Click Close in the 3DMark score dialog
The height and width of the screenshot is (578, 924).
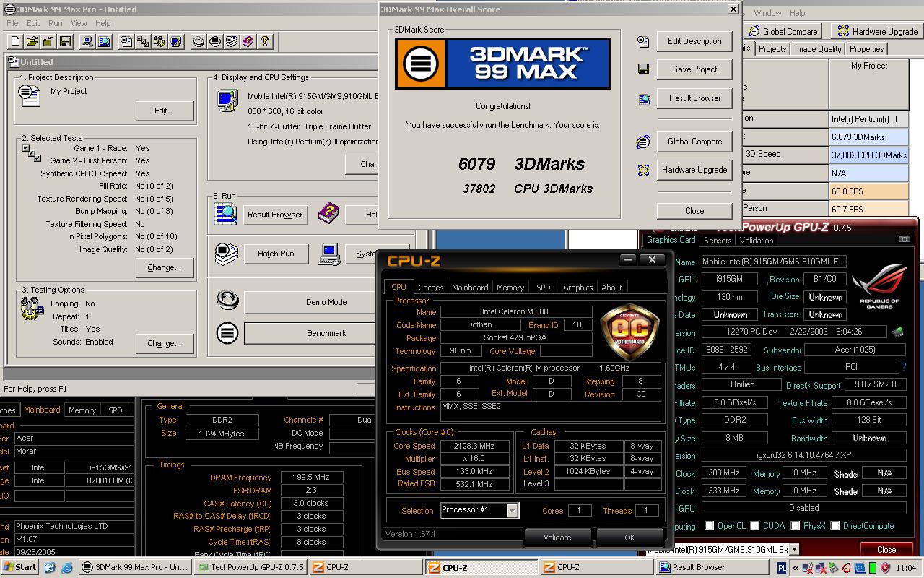click(694, 211)
